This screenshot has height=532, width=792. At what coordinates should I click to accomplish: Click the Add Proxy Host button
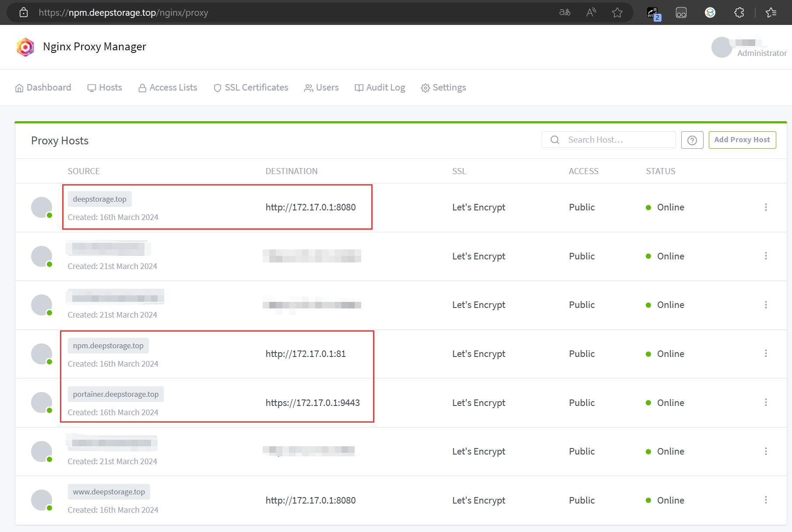(742, 140)
